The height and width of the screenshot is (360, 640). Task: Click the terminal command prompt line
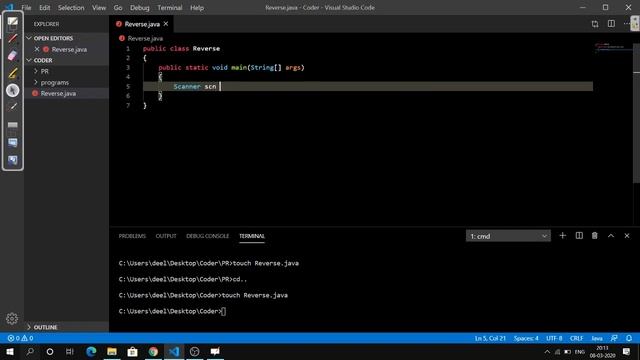(172, 311)
